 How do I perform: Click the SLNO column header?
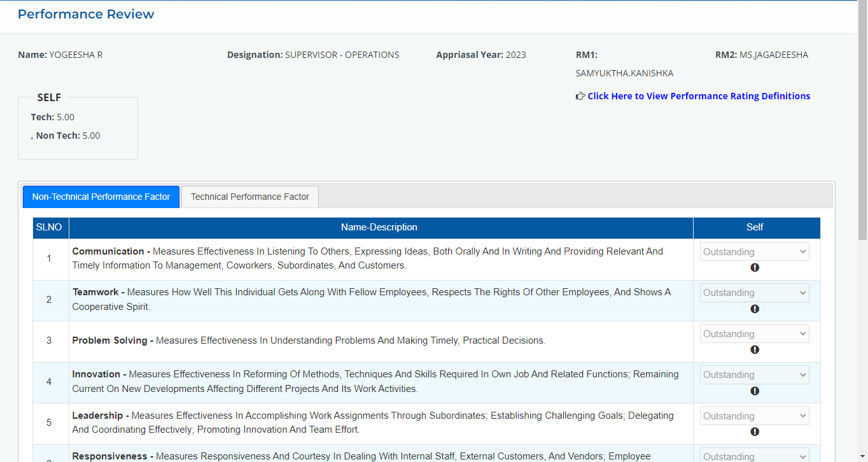click(49, 227)
